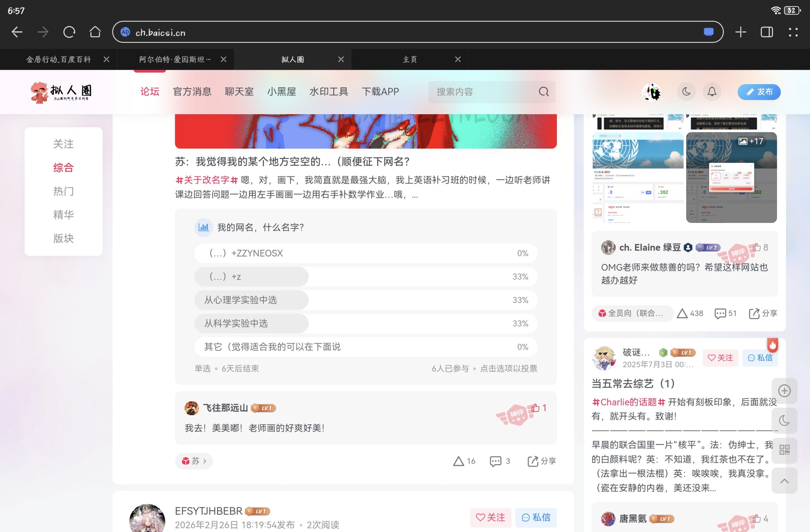810x532 pixels.
Task: Toggle dark mode moon in header
Action: (686, 92)
